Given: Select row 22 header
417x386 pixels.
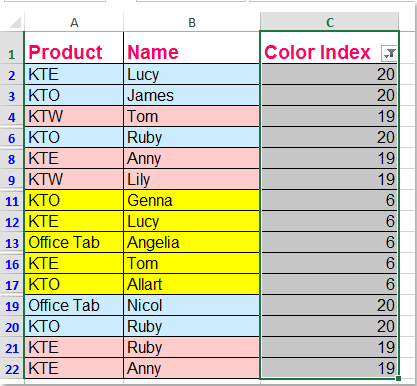Looking at the screenshot, I should (x=12, y=369).
